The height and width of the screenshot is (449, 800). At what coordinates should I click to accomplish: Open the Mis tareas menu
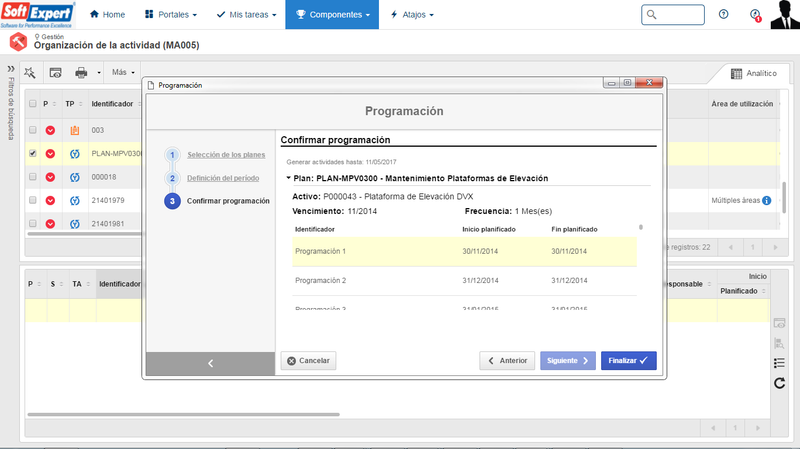tap(246, 15)
